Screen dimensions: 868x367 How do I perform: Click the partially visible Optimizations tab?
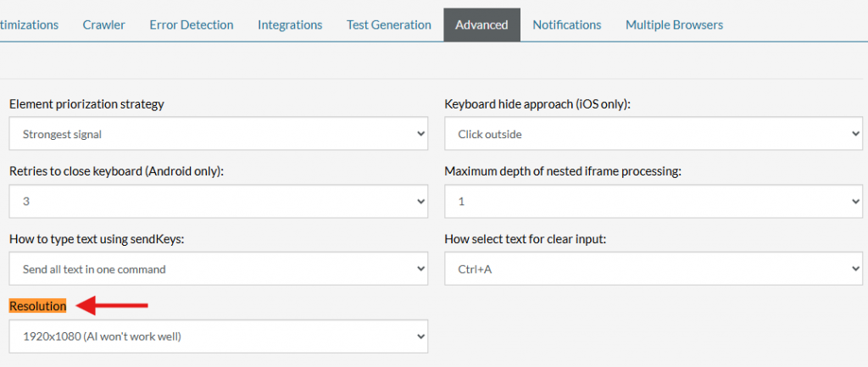(x=29, y=25)
